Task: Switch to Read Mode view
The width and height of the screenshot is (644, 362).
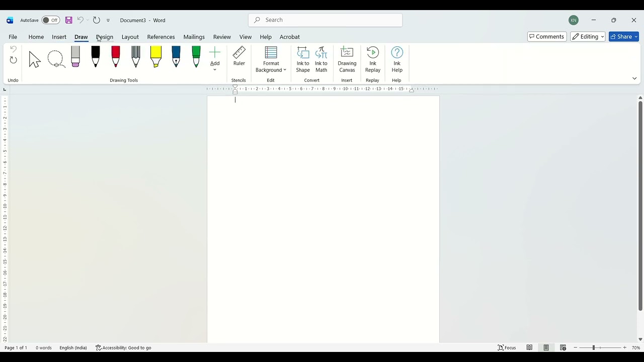Action: [x=529, y=347]
